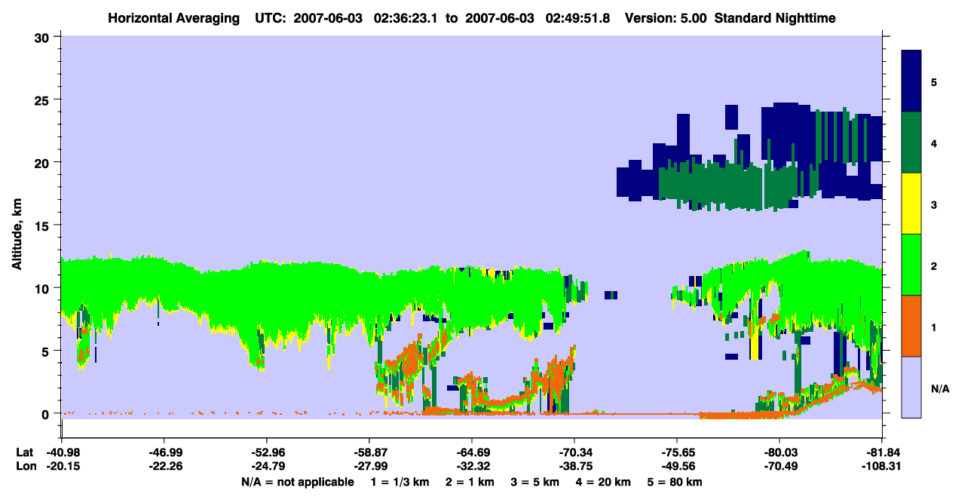Click legend text '5 = 80 km'
Screen dimensions: 980x503
coord(675,481)
